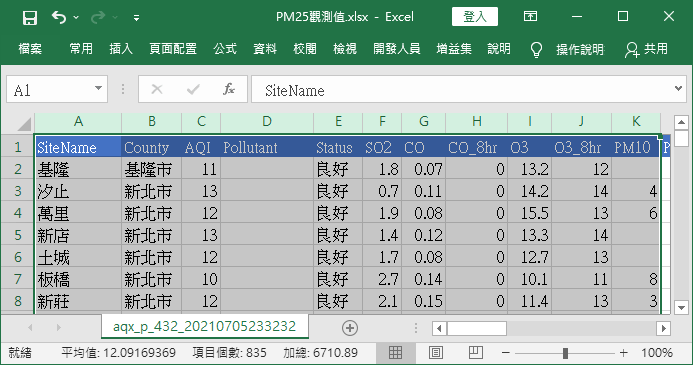Select column A header
693x365 pixels.
[78, 122]
